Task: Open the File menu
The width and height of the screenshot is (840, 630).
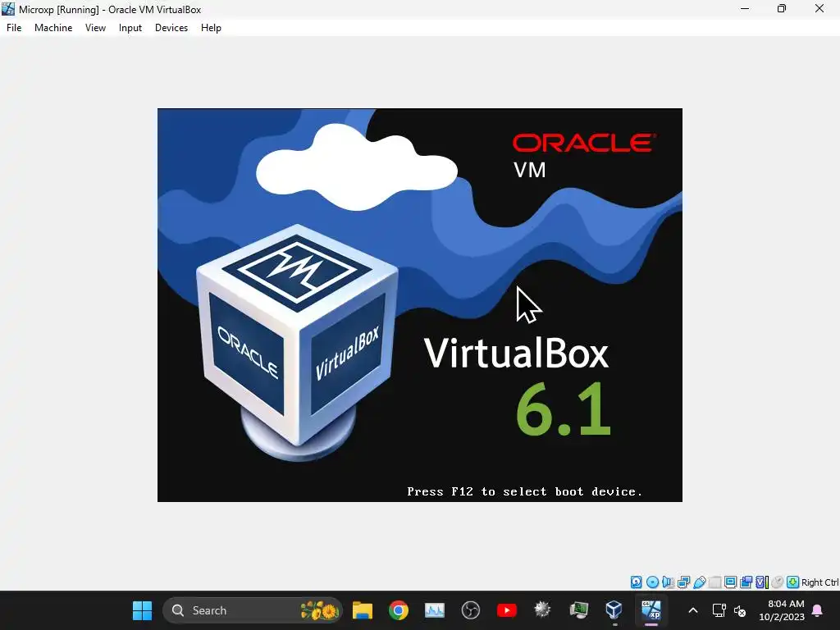Action: (14, 28)
